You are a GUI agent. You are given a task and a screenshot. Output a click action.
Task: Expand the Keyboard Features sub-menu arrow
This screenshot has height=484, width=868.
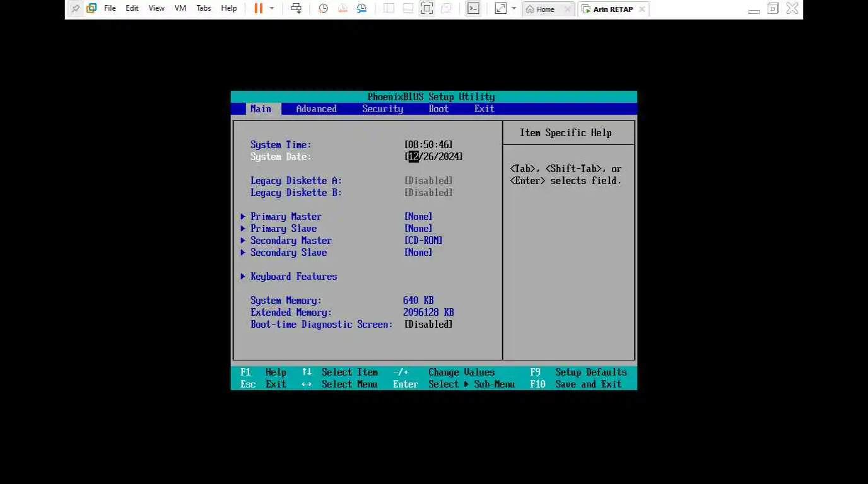[x=243, y=277]
